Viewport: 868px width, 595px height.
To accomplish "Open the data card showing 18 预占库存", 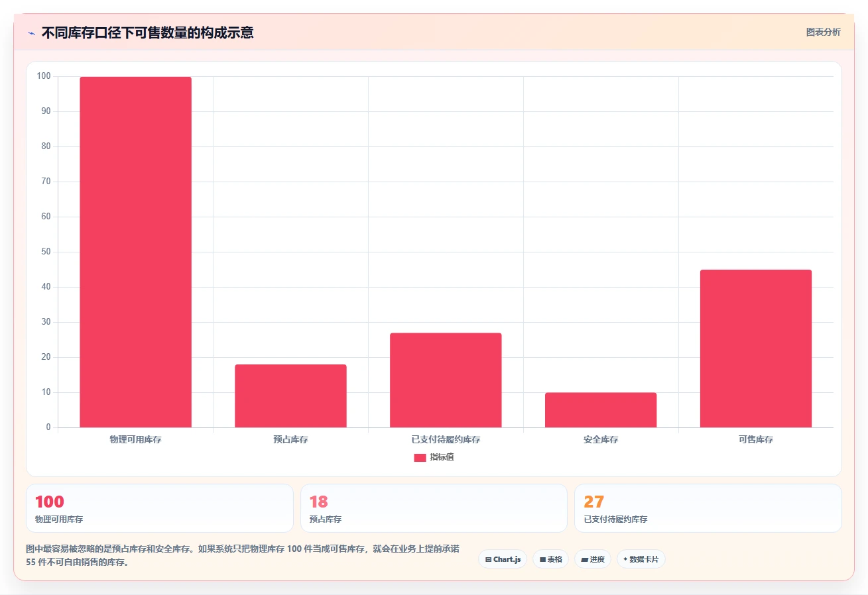I will click(x=434, y=508).
